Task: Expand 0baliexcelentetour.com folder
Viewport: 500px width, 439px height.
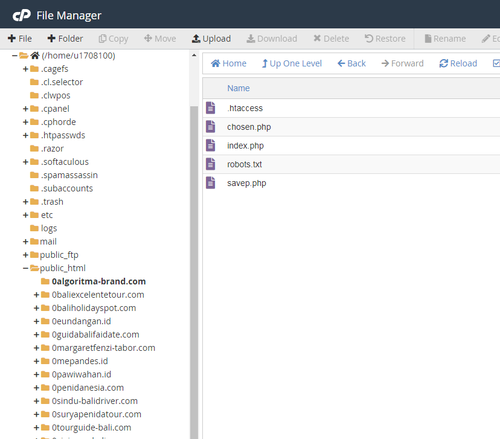Action: pos(36,295)
